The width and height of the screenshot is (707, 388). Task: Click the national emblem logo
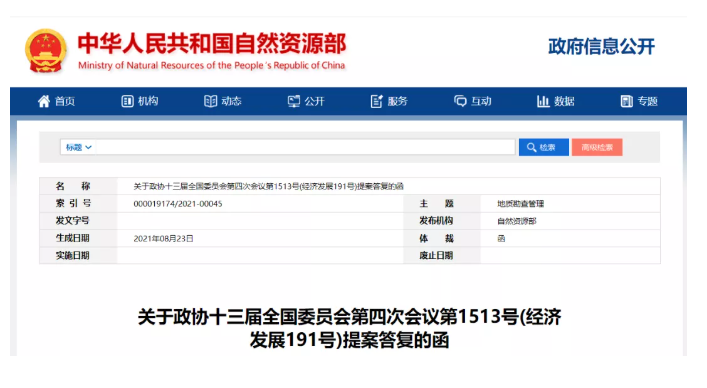pos(46,51)
